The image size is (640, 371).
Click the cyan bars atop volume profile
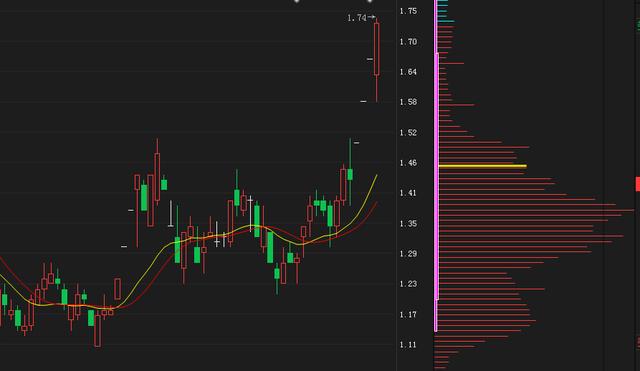(445, 11)
